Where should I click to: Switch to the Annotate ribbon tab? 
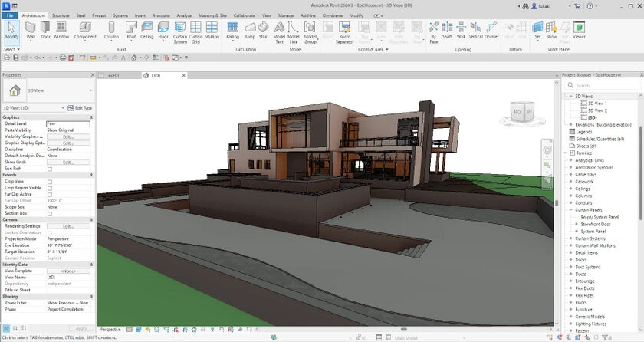[162, 15]
